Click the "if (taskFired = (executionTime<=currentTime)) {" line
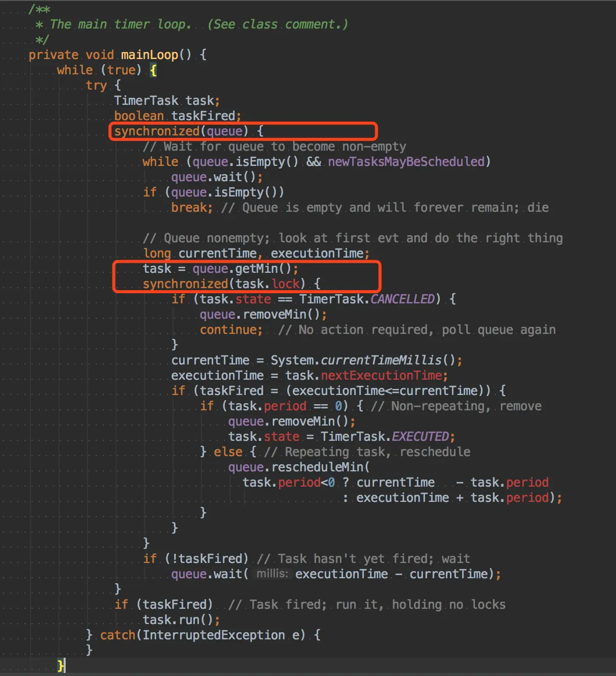Screen dimensions: 616x676 point(339,391)
